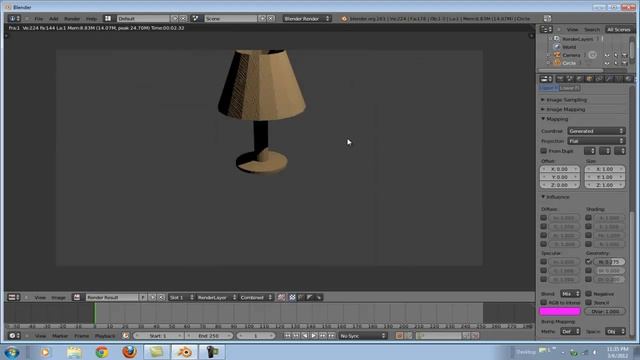Enable the RGB to Intensity checkbox
The height and width of the screenshot is (360, 640).
(x=544, y=302)
